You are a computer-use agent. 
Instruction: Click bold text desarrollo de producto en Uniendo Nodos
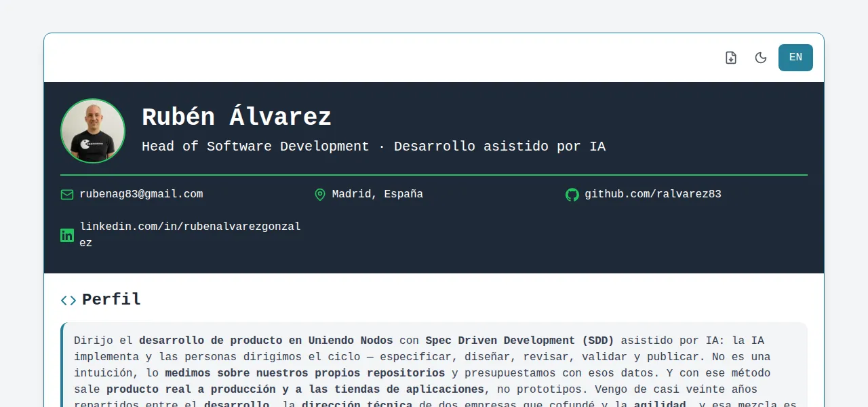[266, 341]
